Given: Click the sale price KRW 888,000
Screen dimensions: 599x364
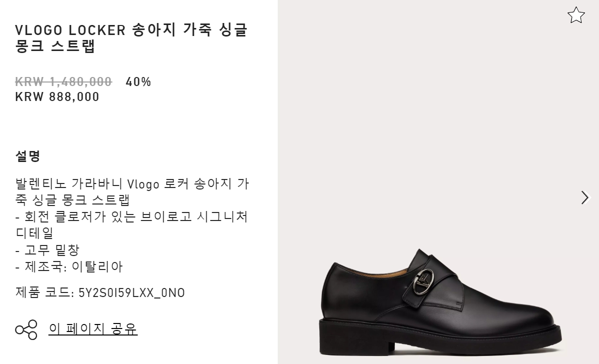Looking at the screenshot, I should tap(58, 97).
